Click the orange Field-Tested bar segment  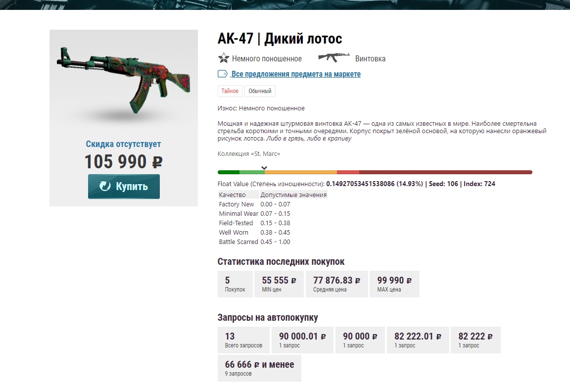[x=301, y=172]
